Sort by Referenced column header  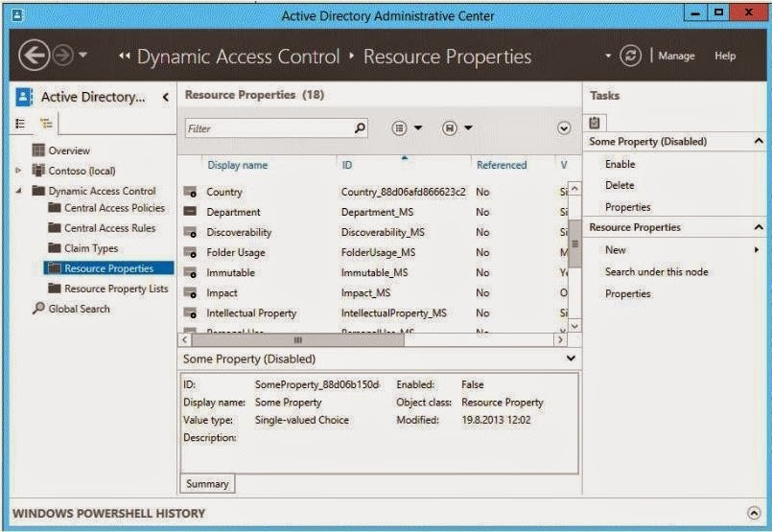pos(502,165)
